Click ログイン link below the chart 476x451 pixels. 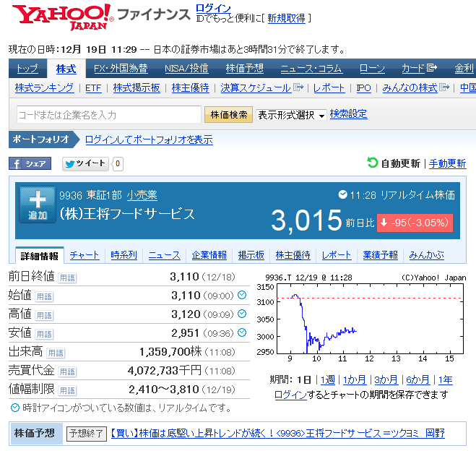(290, 395)
